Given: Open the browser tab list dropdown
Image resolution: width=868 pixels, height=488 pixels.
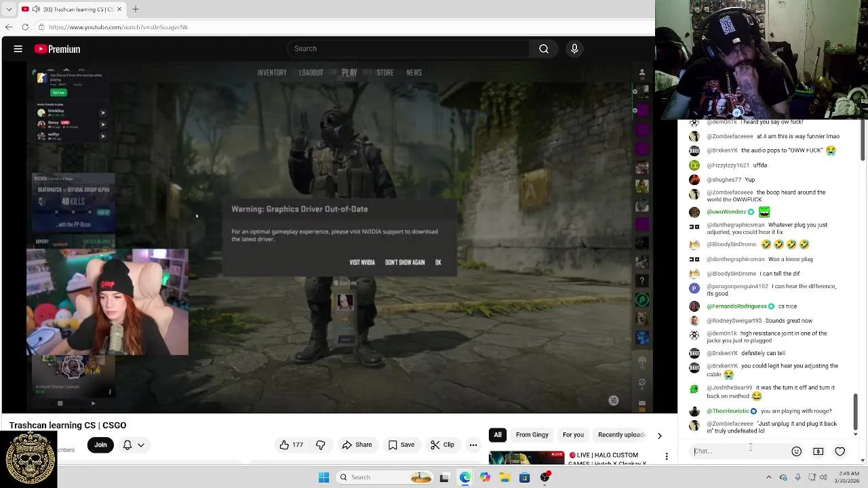Looking at the screenshot, I should (x=8, y=9).
